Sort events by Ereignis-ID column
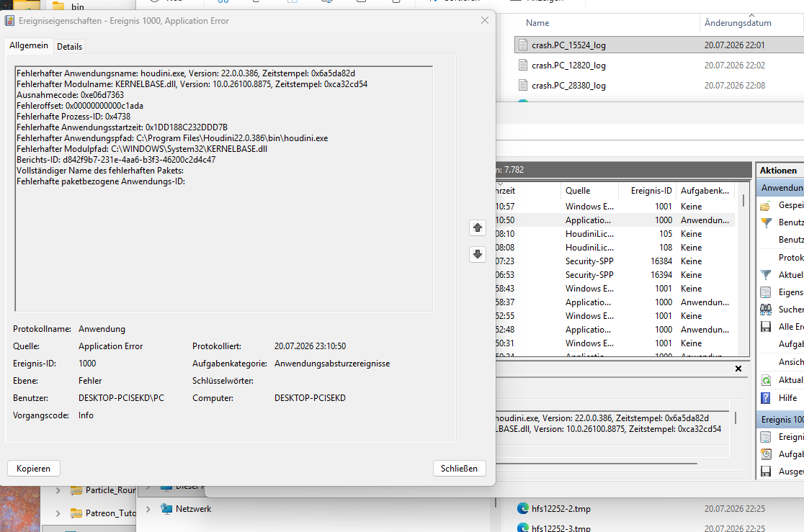The image size is (804, 532). (x=651, y=191)
